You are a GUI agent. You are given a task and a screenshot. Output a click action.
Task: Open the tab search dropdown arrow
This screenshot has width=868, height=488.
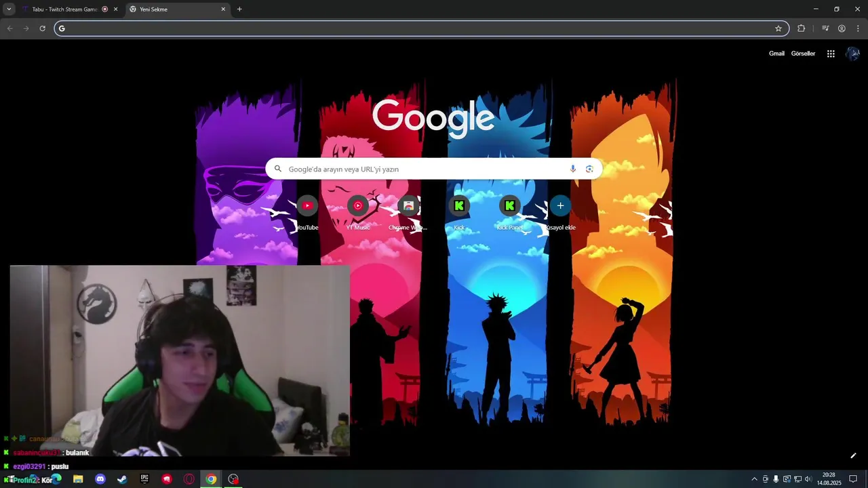click(9, 9)
